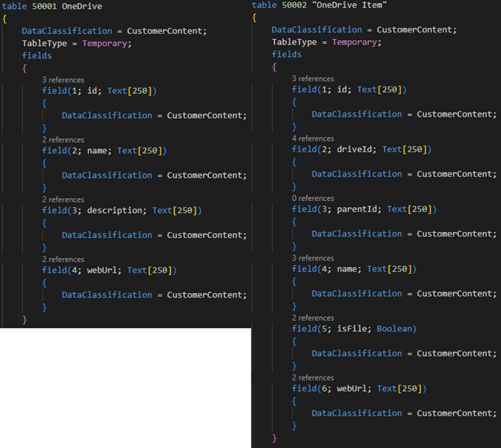
Task: Click 'field(3; parentId; Text[250])' line
Action: pos(364,209)
